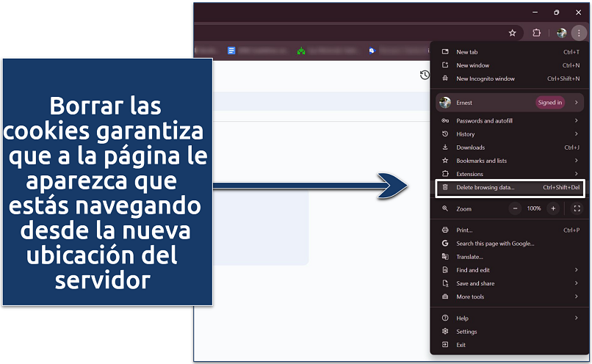Image resolution: width=592 pixels, height=364 pixels.
Task: Open Settings from the Chrome menu
Action: point(466,332)
